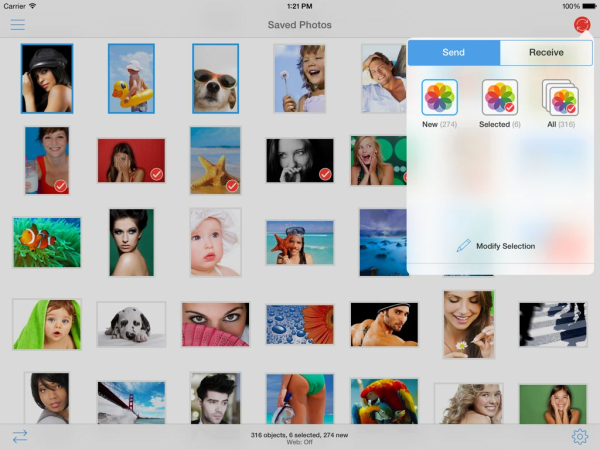
Task: Select the baby in white hat photo
Action: pos(215,242)
